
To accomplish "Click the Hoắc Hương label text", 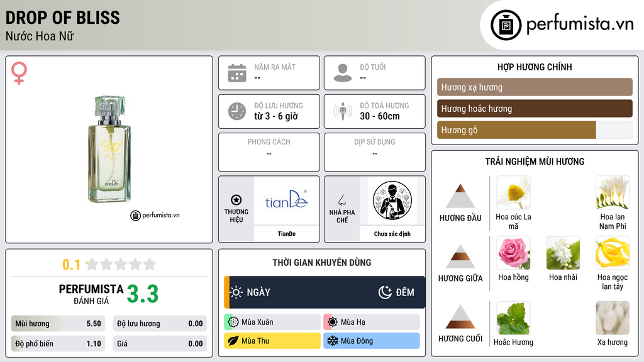I will pyautogui.click(x=513, y=342).
